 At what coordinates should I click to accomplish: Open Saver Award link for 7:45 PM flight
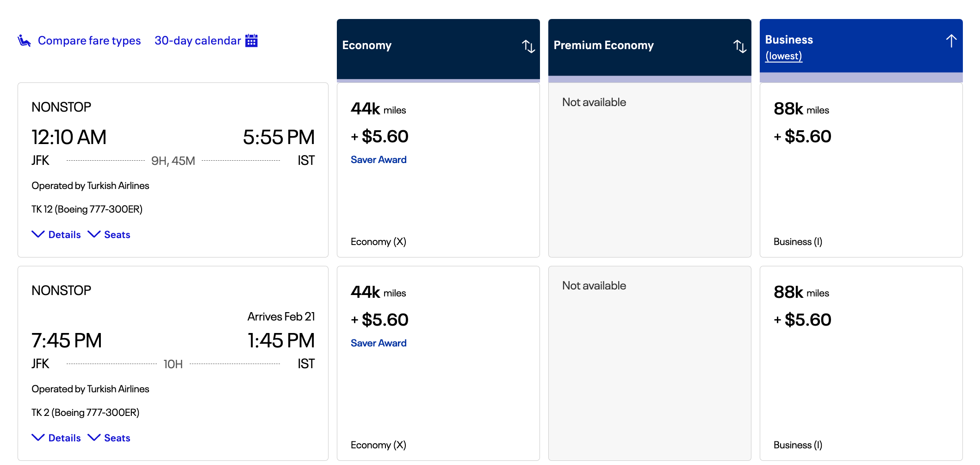[378, 343]
